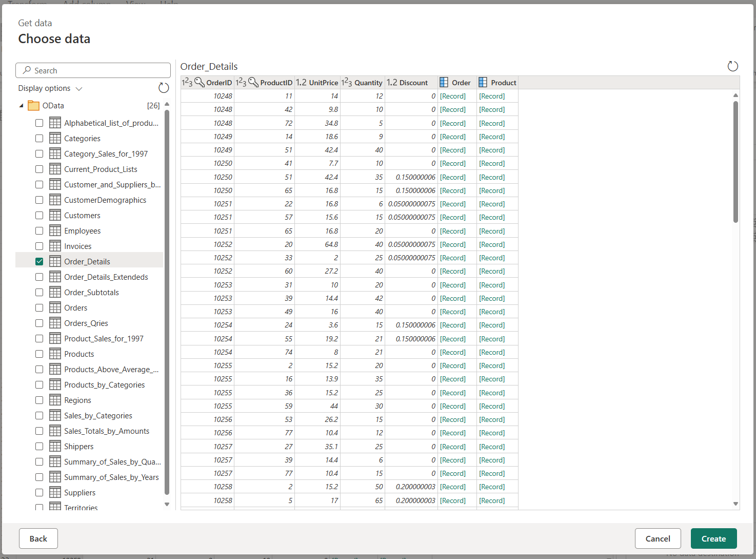Select Product_Sales_for_1997 in the tree
Image resolution: width=756 pixels, height=559 pixels.
pyautogui.click(x=104, y=338)
